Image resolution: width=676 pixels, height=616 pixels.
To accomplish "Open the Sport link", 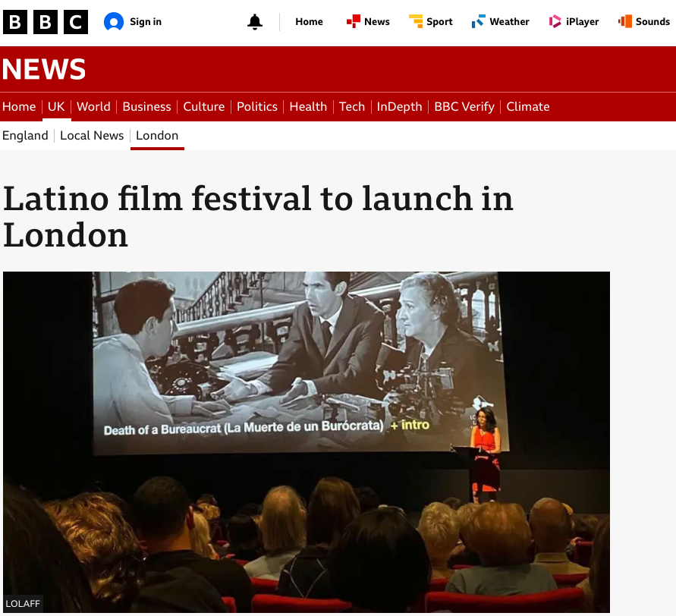I will click(439, 21).
